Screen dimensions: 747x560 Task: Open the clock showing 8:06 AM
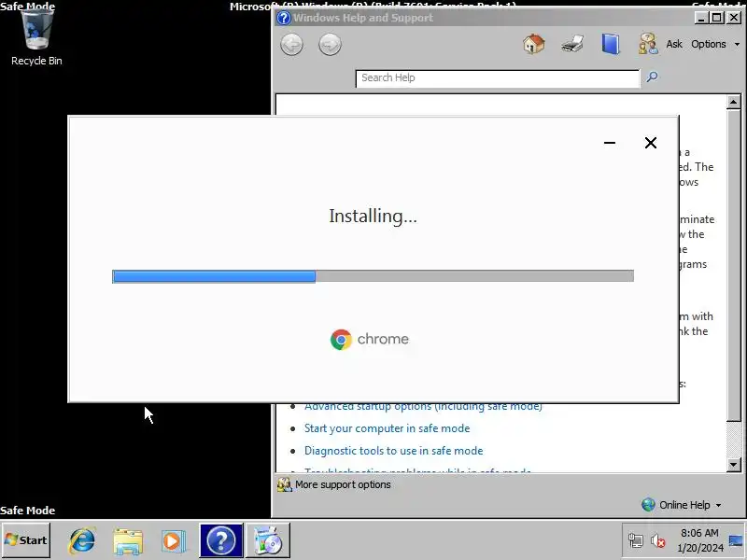pos(699,540)
